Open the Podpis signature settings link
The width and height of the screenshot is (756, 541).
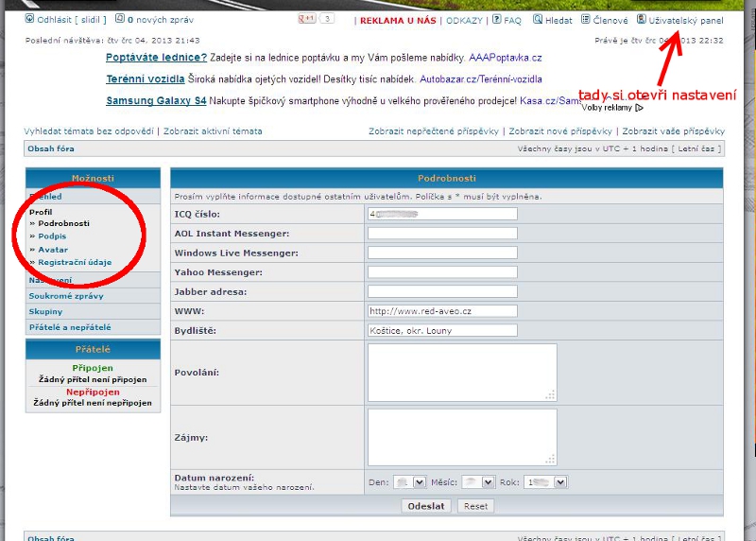coord(53,236)
